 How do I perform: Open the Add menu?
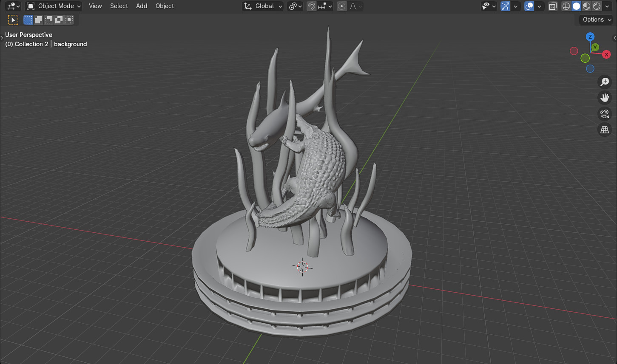point(142,6)
